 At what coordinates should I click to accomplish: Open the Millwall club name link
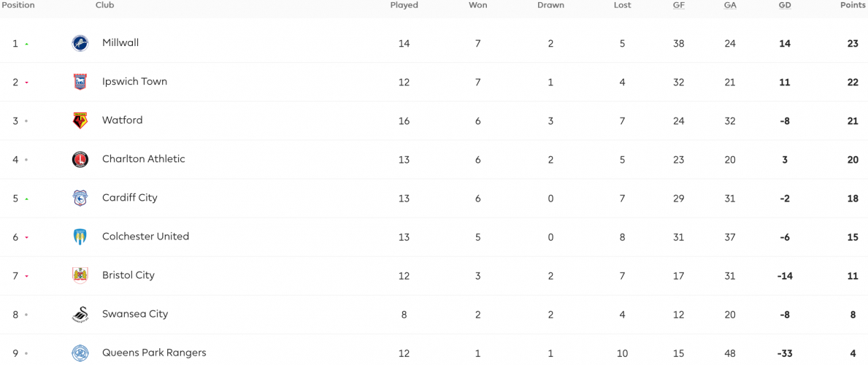(x=120, y=42)
